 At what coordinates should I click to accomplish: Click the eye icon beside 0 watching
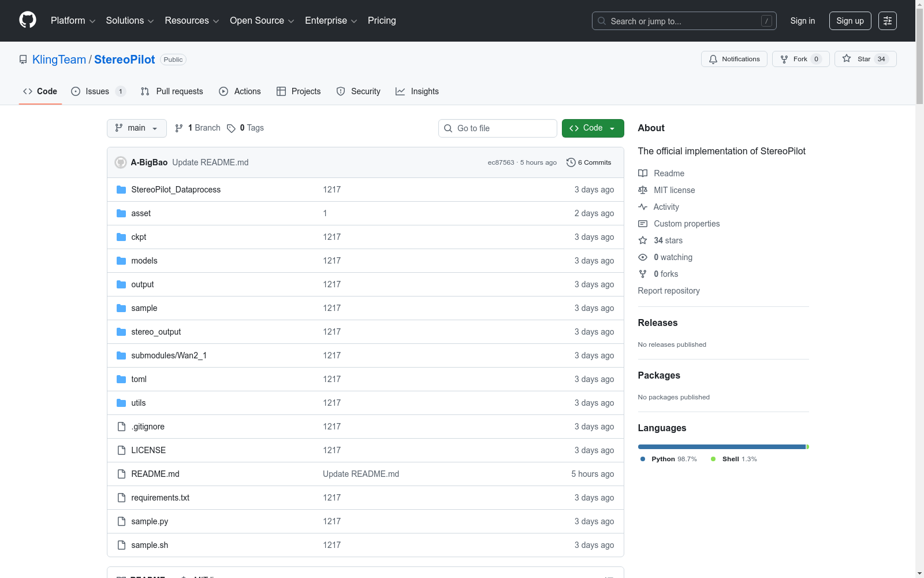(x=643, y=257)
